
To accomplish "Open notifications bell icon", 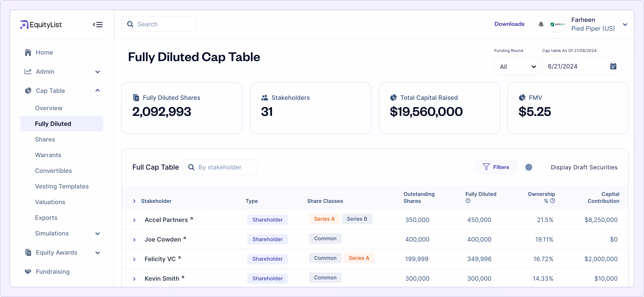I will click(541, 24).
